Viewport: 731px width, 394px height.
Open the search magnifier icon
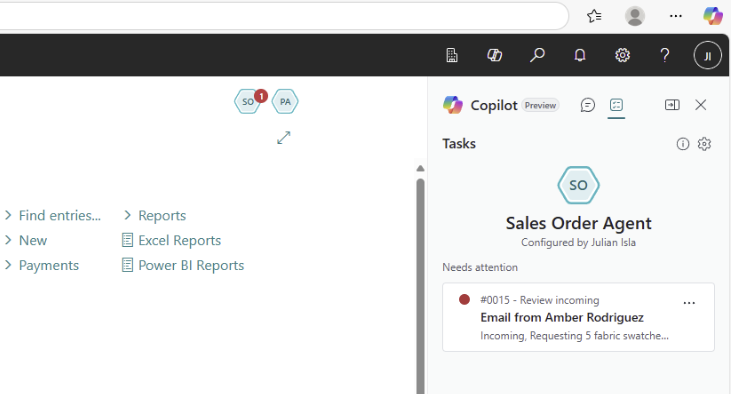tap(537, 55)
